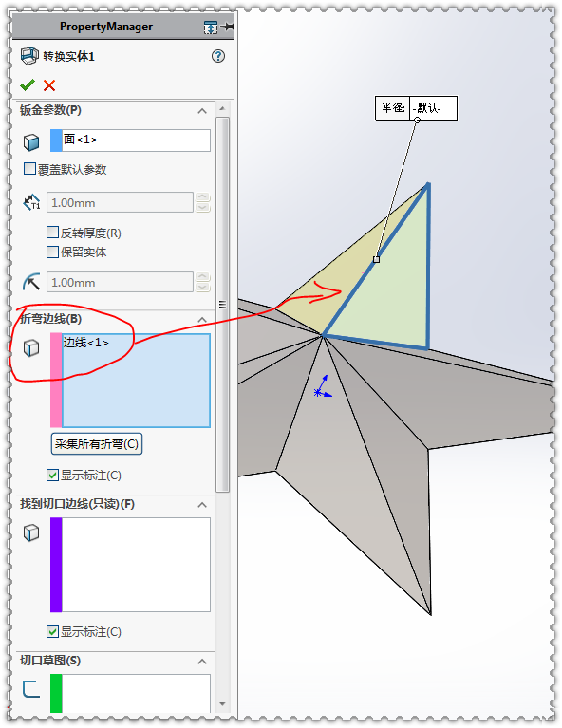Toggle the 反转厚度(R) checkbox
Screen dimensions: 562x728
53,233
